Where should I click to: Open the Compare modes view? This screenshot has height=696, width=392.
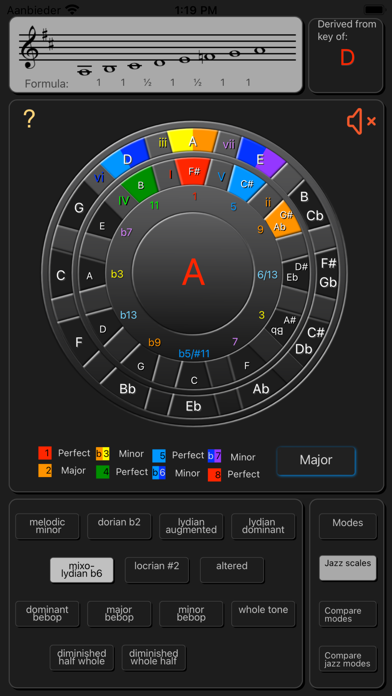tap(348, 614)
